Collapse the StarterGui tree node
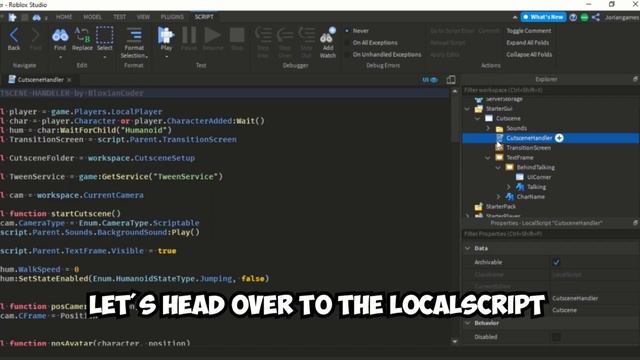The height and width of the screenshot is (360, 640). [x=467, y=109]
